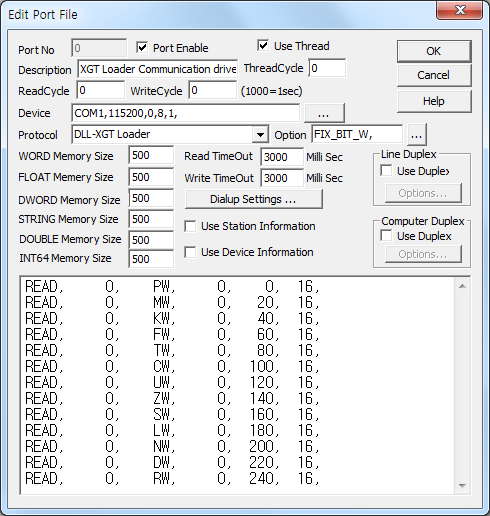This screenshot has width=490, height=516.
Task: Click the Device COM1 settings field
Action: pyautogui.click(x=186, y=113)
